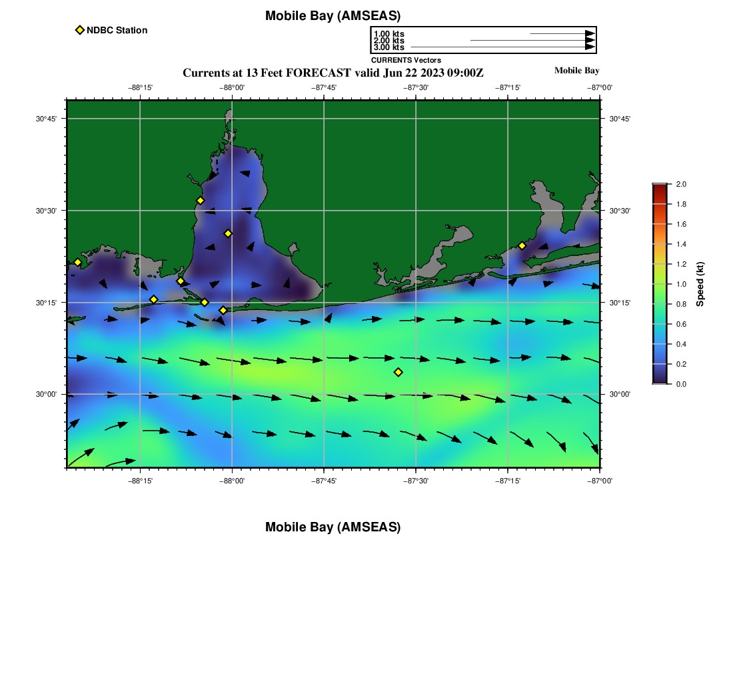Viewport: 733px width, 700px height.
Task: Click the NDBC Station legend text
Action: pyautogui.click(x=117, y=30)
